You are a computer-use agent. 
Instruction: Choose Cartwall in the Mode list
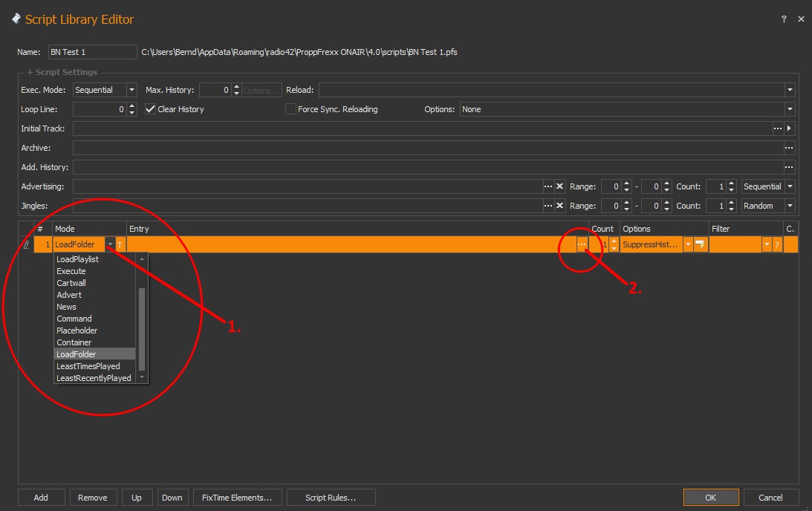click(71, 283)
